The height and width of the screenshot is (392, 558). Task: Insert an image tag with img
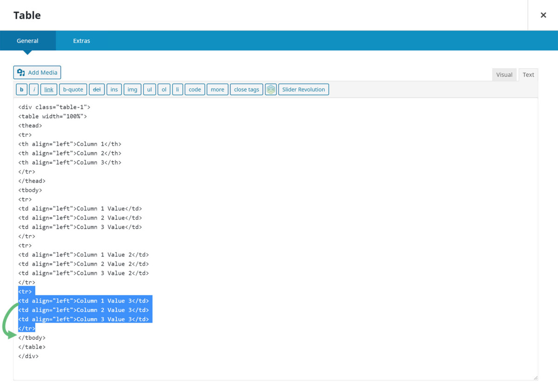click(132, 89)
